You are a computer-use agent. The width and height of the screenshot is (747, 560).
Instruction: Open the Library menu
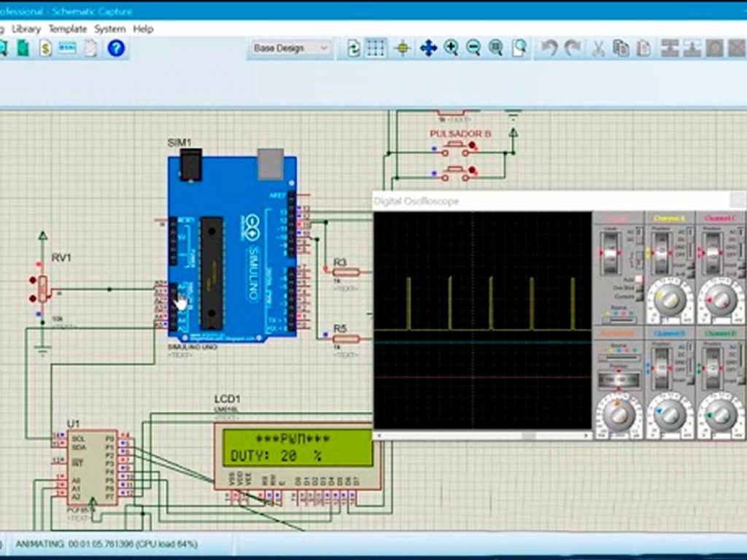[x=26, y=29]
